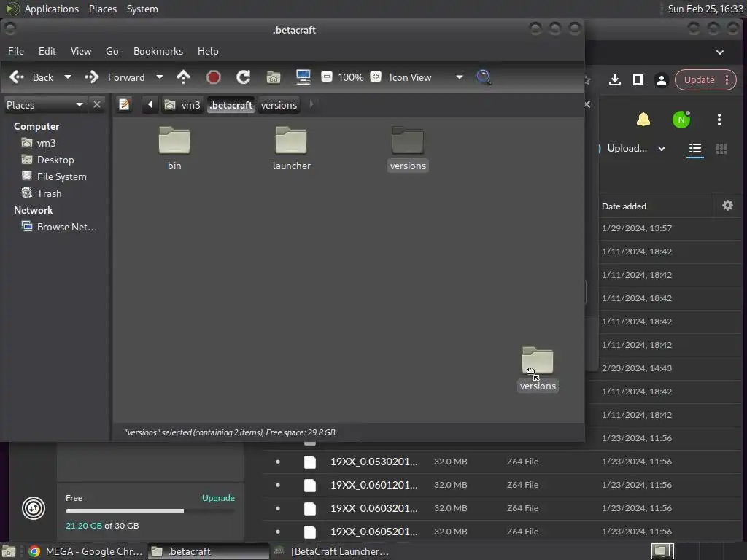Select vm3 in the path bar
747x560 pixels.
pyautogui.click(x=182, y=105)
